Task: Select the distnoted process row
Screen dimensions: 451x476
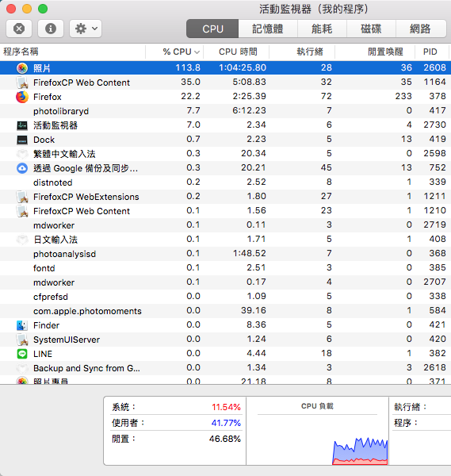Action: (x=225, y=182)
